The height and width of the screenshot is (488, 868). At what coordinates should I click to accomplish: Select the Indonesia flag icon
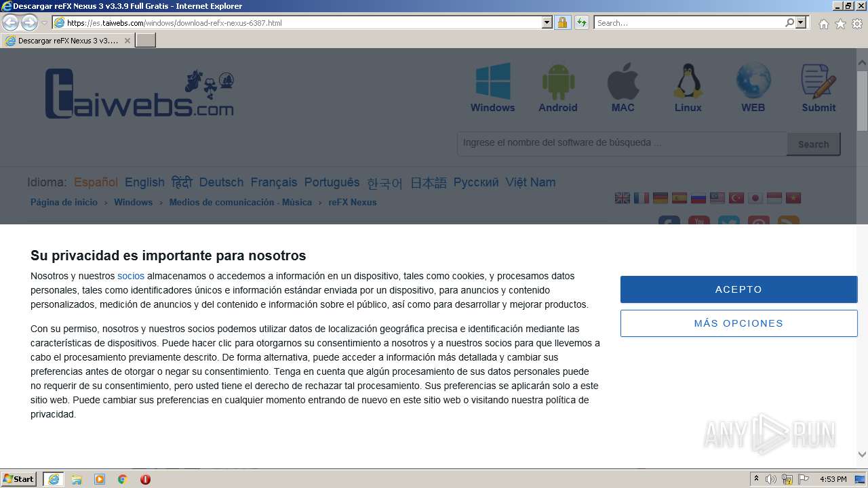[774, 198]
